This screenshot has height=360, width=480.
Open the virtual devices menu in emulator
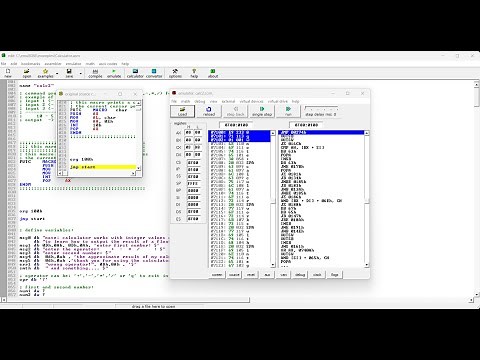click(251, 101)
